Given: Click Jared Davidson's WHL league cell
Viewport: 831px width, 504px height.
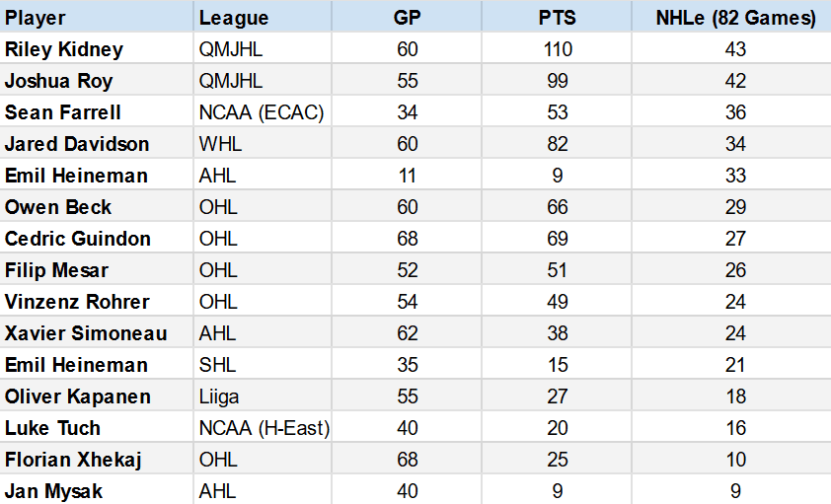Looking at the screenshot, I should 263,143.
